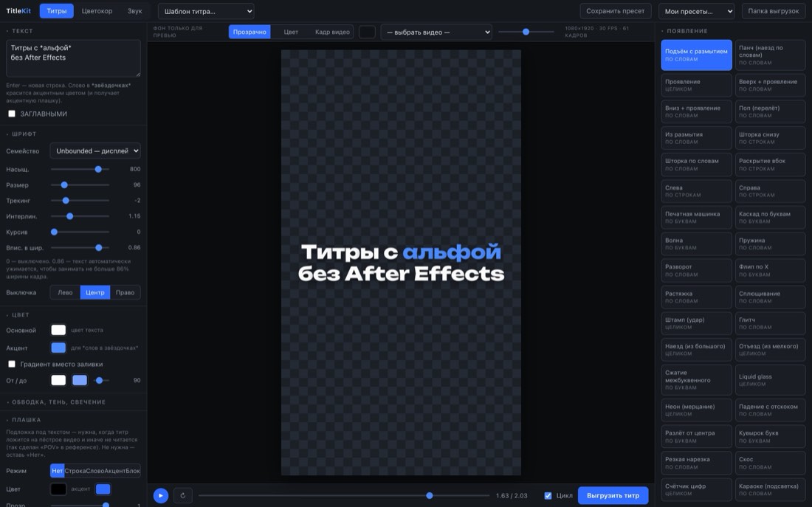Open Акцент color swatch

tap(58, 348)
